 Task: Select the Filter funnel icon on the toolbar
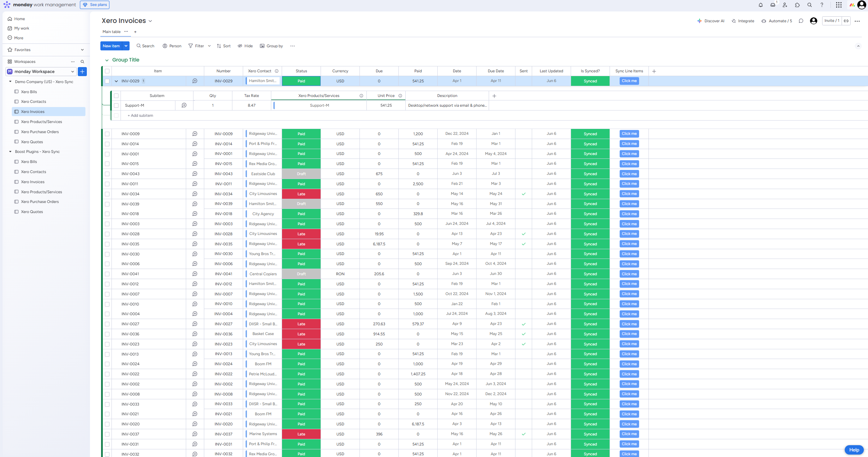coord(191,46)
